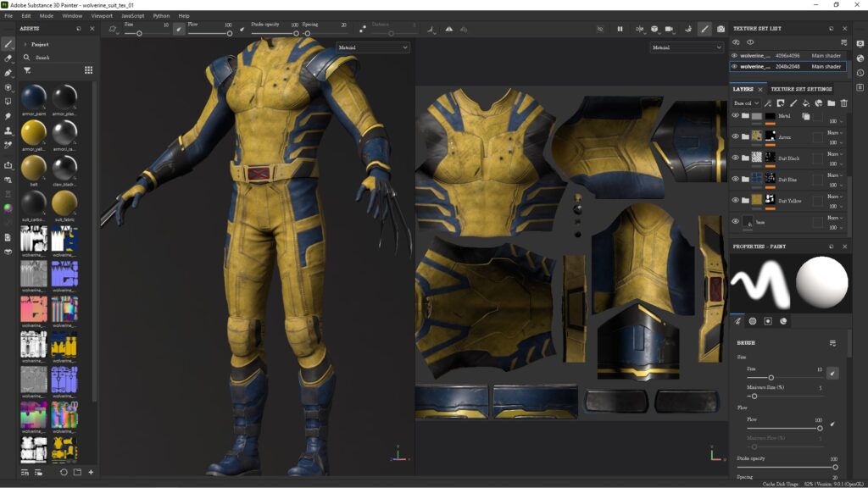Open the Viewport menu in the menu bar
Screen dimensions: 868x488
pos(103,14)
